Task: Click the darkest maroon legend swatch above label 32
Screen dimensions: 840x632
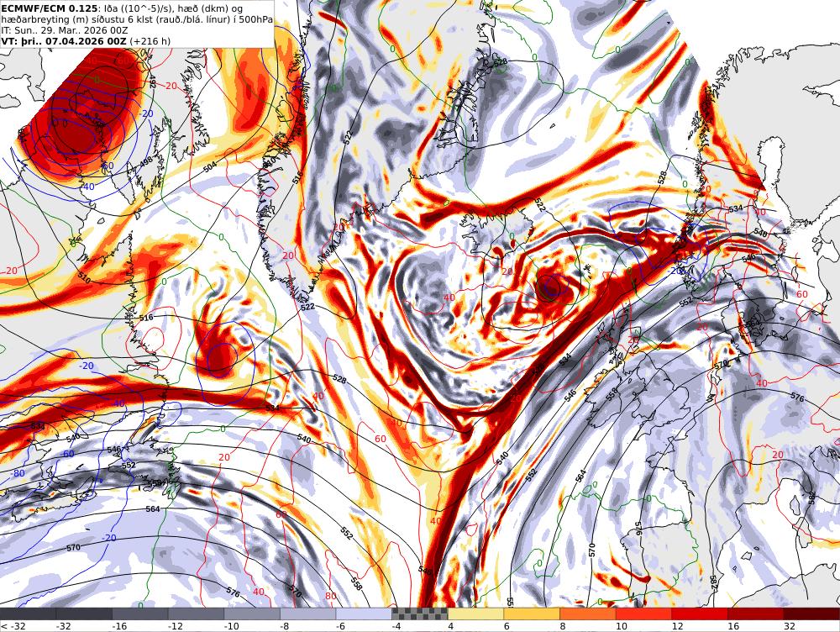Action: tap(811, 614)
